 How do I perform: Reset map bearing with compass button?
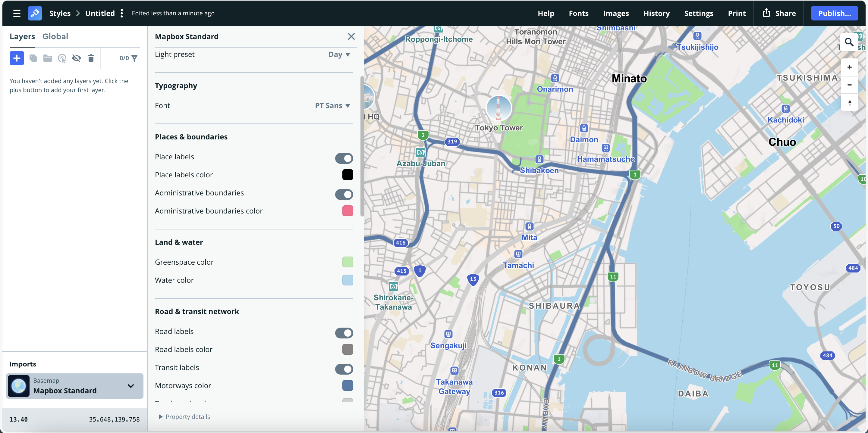tap(849, 103)
